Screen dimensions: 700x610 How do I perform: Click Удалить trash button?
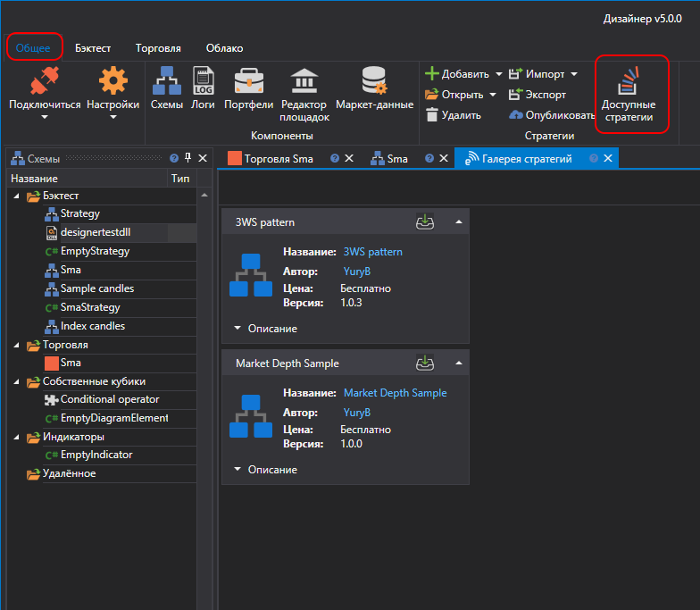[x=453, y=115]
